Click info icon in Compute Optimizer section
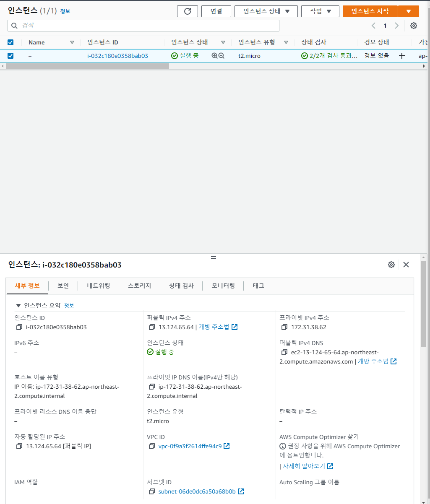The width and height of the screenshot is (430, 504). pyautogui.click(x=283, y=446)
